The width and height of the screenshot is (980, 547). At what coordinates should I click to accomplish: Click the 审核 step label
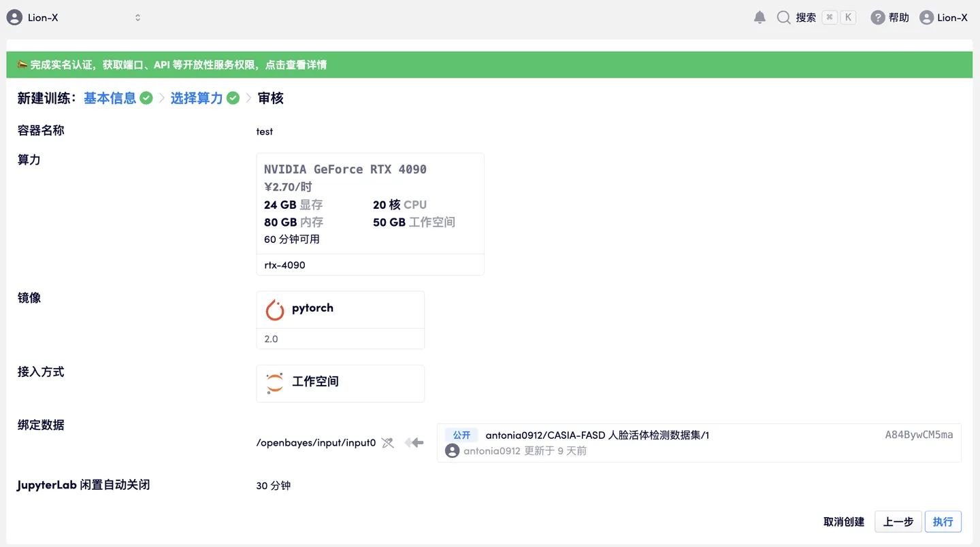coord(270,98)
